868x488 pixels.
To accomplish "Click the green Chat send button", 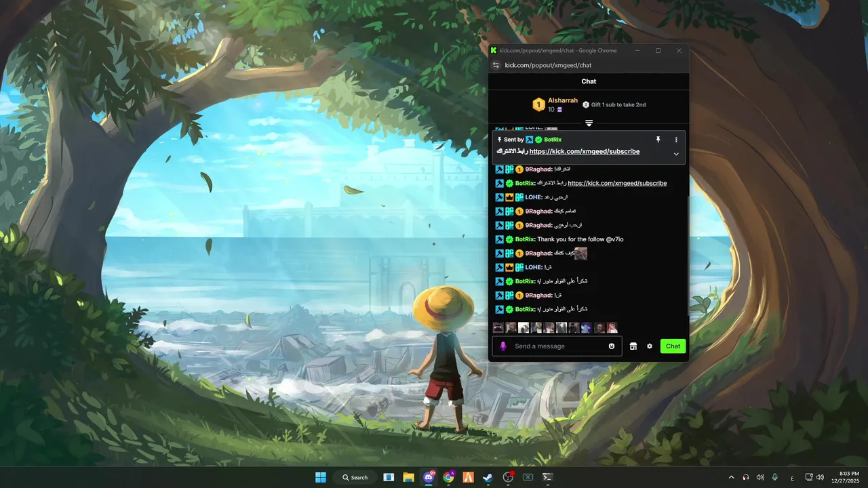I will pos(673,346).
